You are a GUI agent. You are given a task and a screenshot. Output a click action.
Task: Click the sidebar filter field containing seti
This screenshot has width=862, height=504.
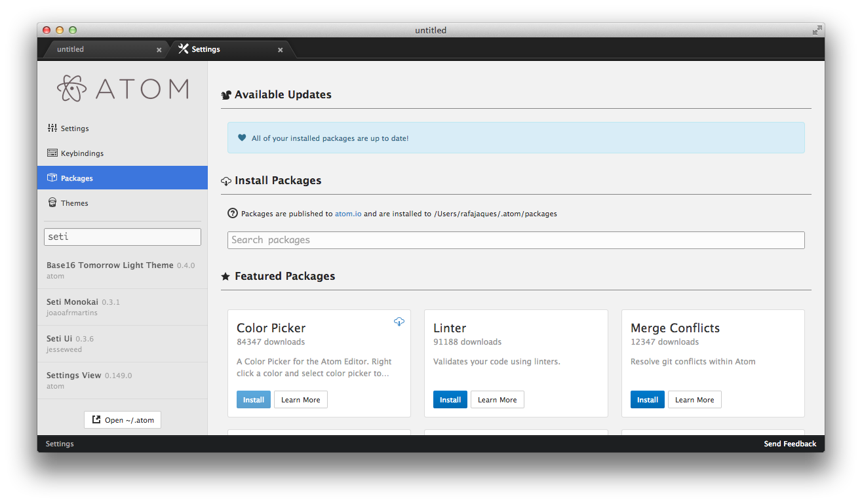[123, 237]
